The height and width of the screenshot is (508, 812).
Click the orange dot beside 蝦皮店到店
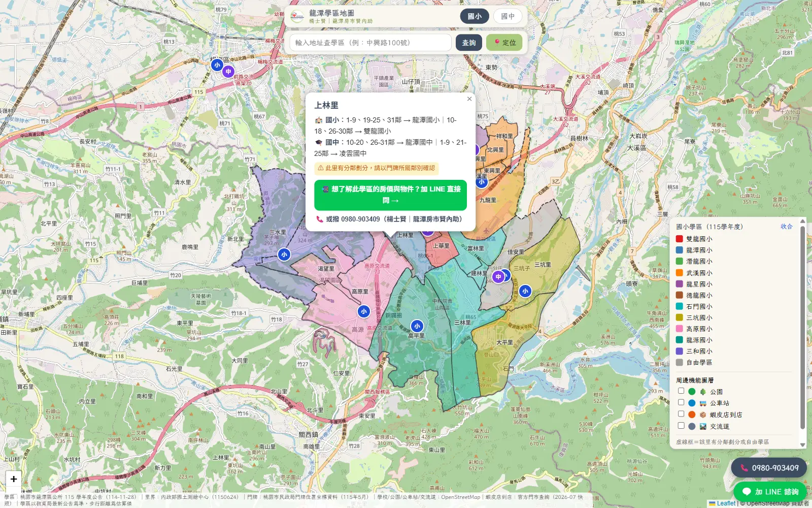(692, 415)
